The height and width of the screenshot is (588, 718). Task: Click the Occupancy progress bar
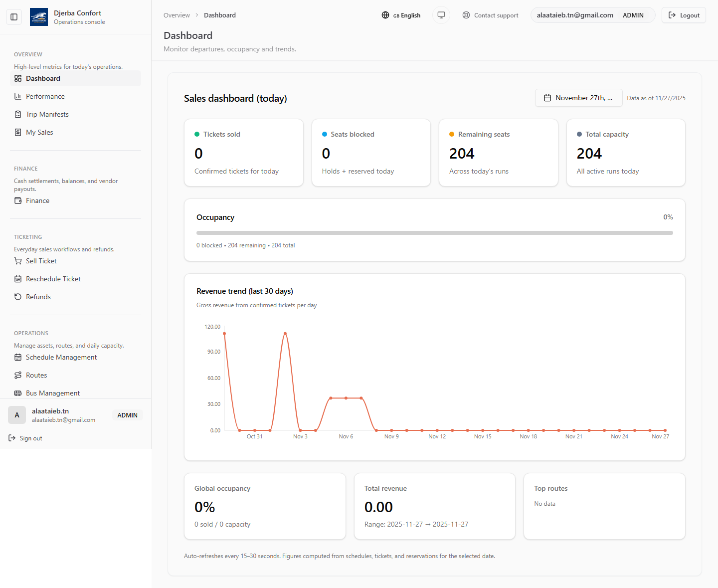[x=434, y=233]
